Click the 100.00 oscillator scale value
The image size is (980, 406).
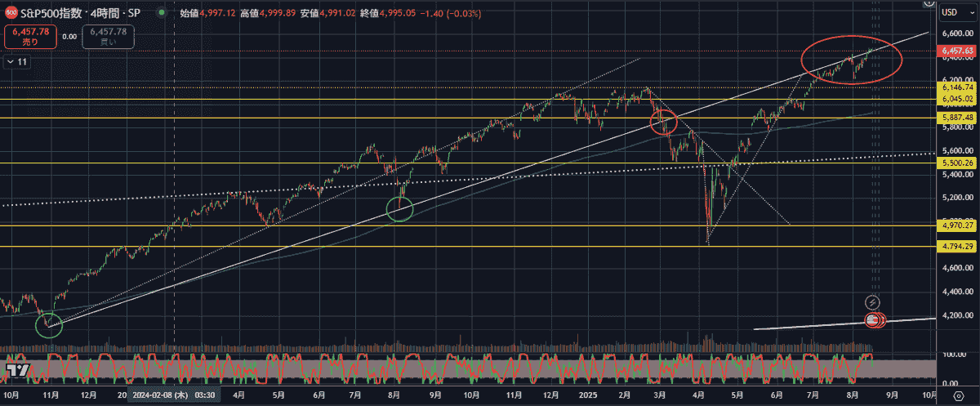click(953, 355)
